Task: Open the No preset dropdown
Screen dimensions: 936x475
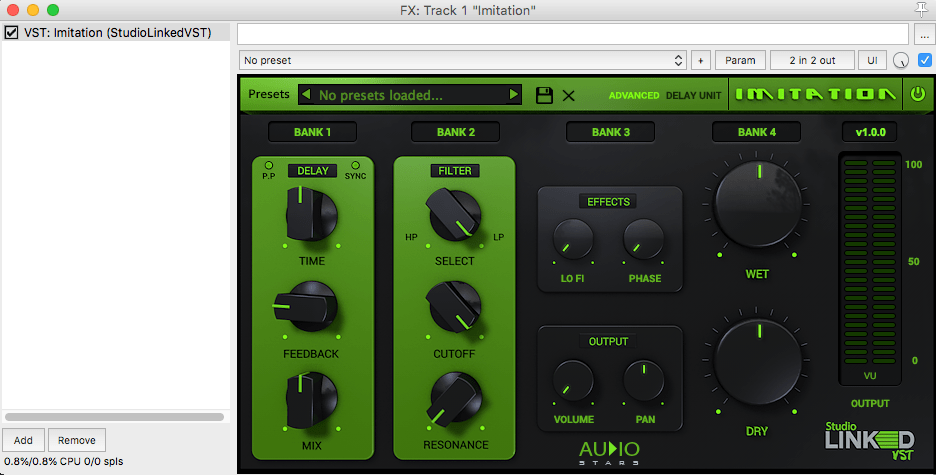Action: pyautogui.click(x=462, y=60)
